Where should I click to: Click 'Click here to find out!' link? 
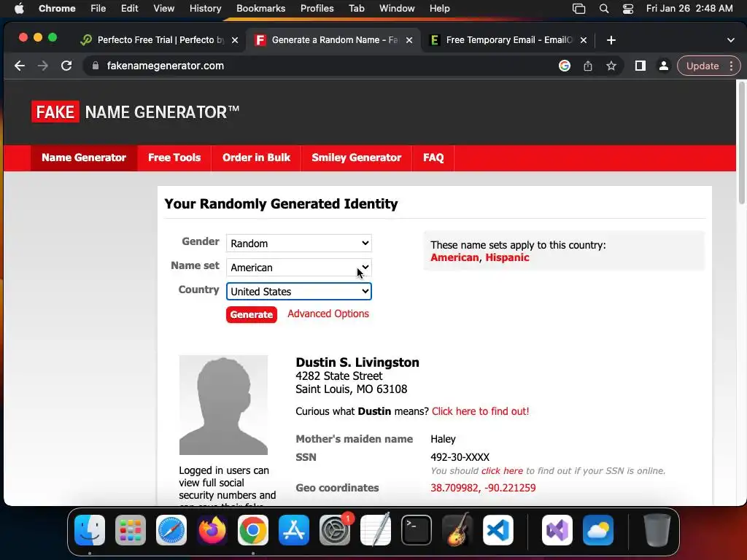coord(480,411)
